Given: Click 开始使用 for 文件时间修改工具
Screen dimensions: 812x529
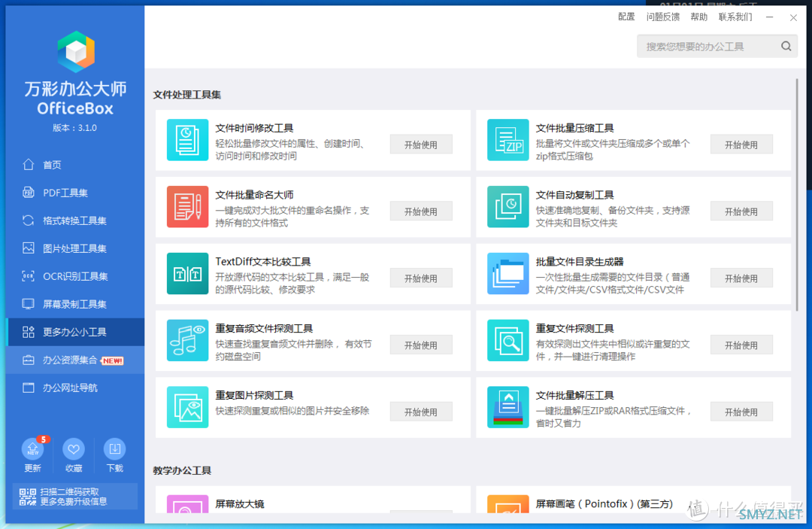Looking at the screenshot, I should click(421, 144).
